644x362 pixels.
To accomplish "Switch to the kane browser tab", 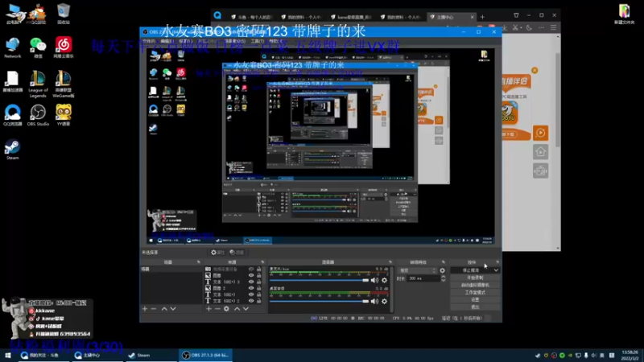I will coord(353,17).
